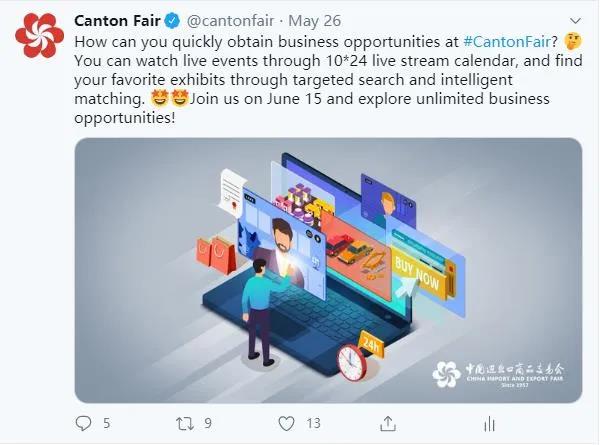
Task: Click the reply count 5
Action: (x=106, y=424)
